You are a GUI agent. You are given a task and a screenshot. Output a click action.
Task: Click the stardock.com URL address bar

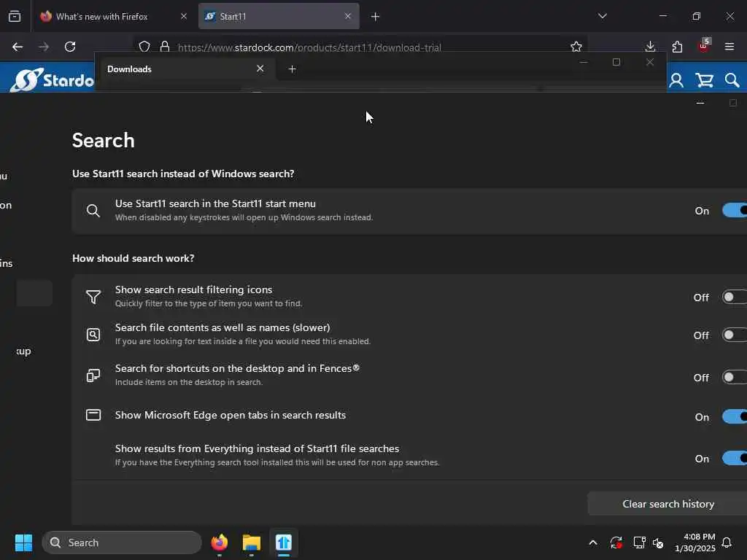point(309,47)
